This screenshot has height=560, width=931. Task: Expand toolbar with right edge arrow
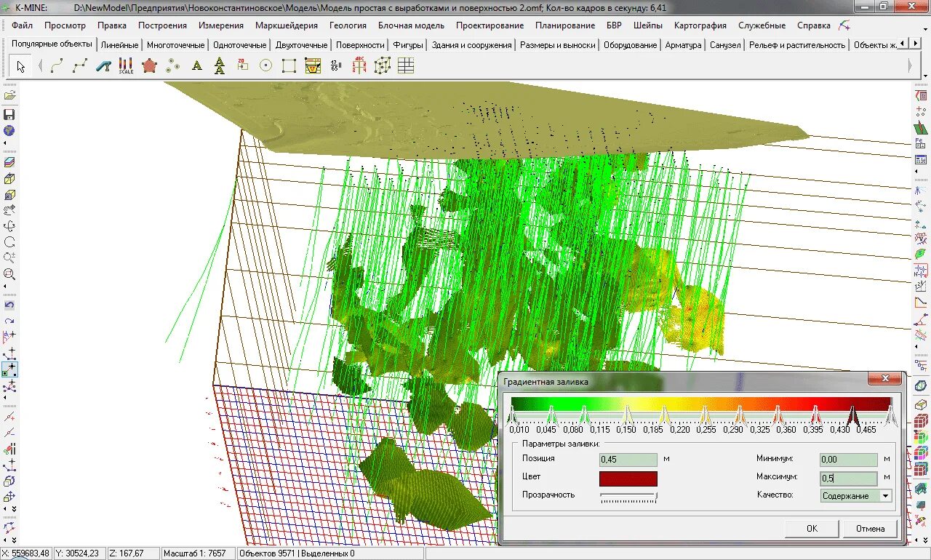910,66
